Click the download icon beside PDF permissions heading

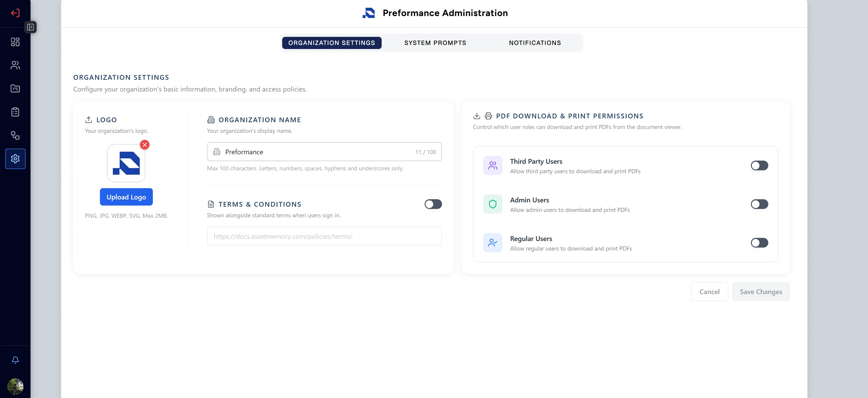(x=477, y=116)
